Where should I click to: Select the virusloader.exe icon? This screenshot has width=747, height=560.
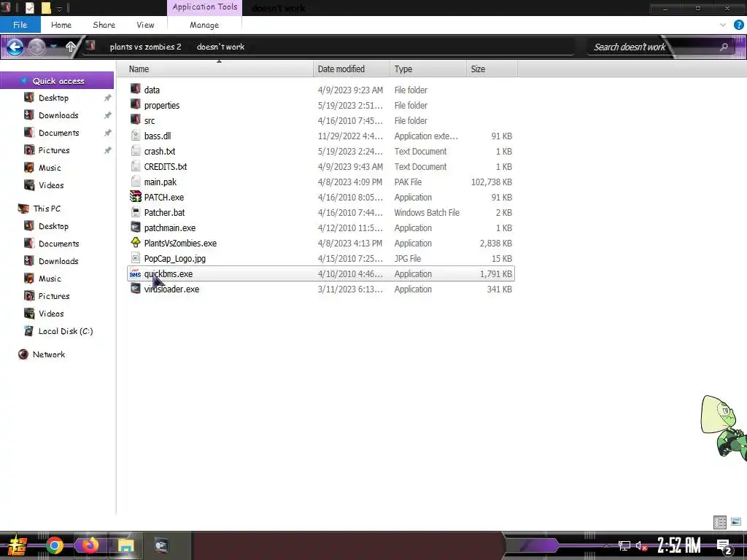(136, 289)
